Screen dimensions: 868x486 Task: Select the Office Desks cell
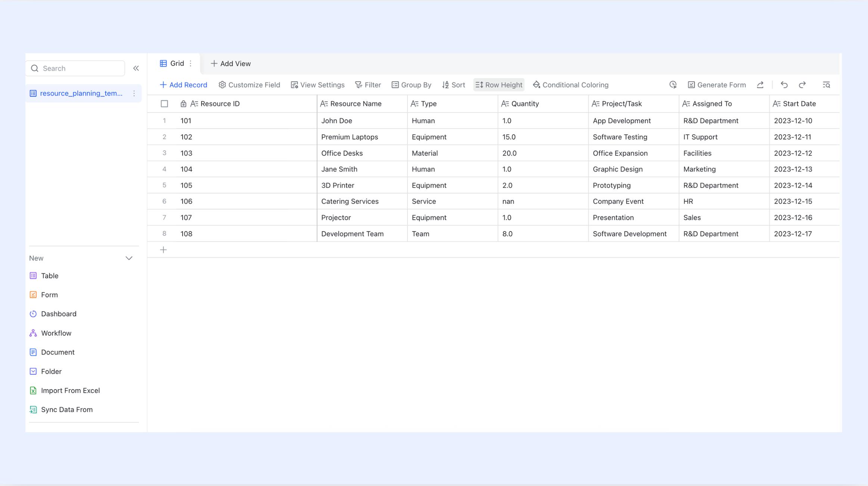pyautogui.click(x=362, y=153)
